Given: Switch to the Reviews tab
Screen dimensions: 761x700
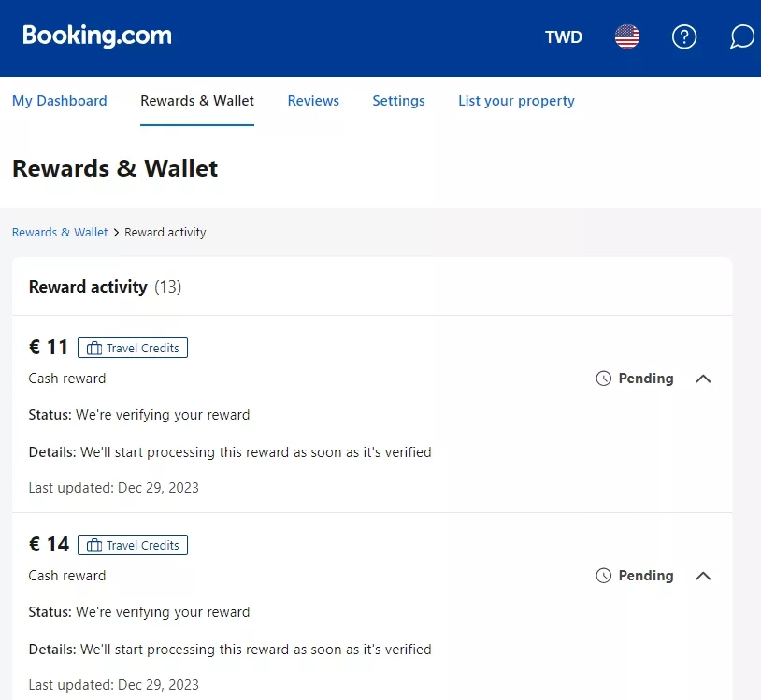Looking at the screenshot, I should [313, 101].
